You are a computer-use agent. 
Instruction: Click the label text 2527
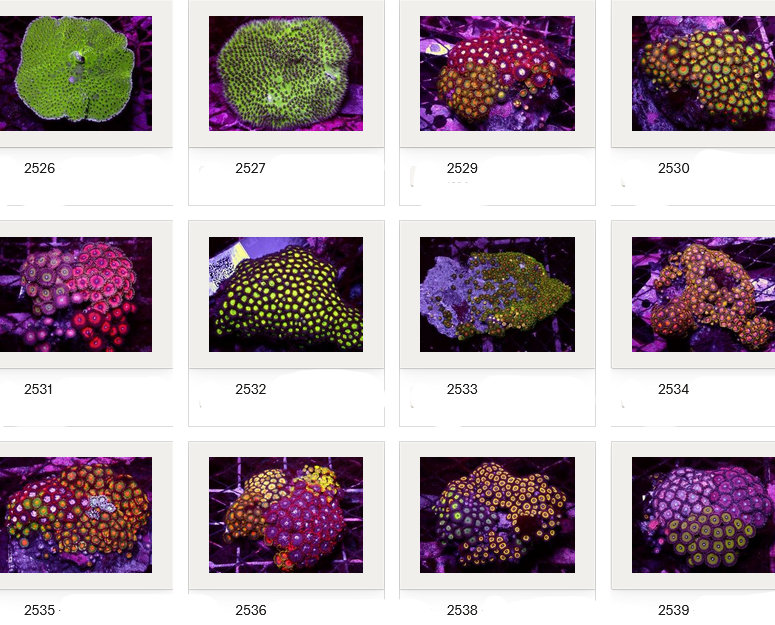tap(251, 168)
